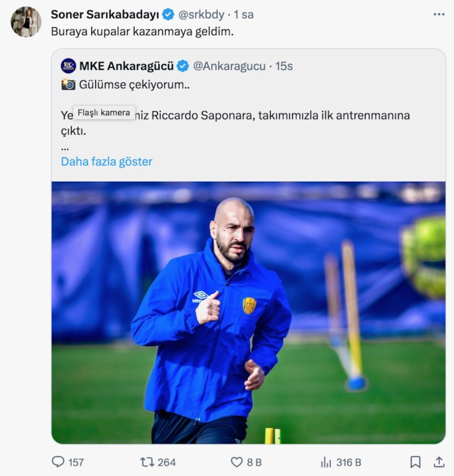Image resolution: width=454 pixels, height=476 pixels.
Task: Open view analytics bar chart icon
Action: (326, 462)
